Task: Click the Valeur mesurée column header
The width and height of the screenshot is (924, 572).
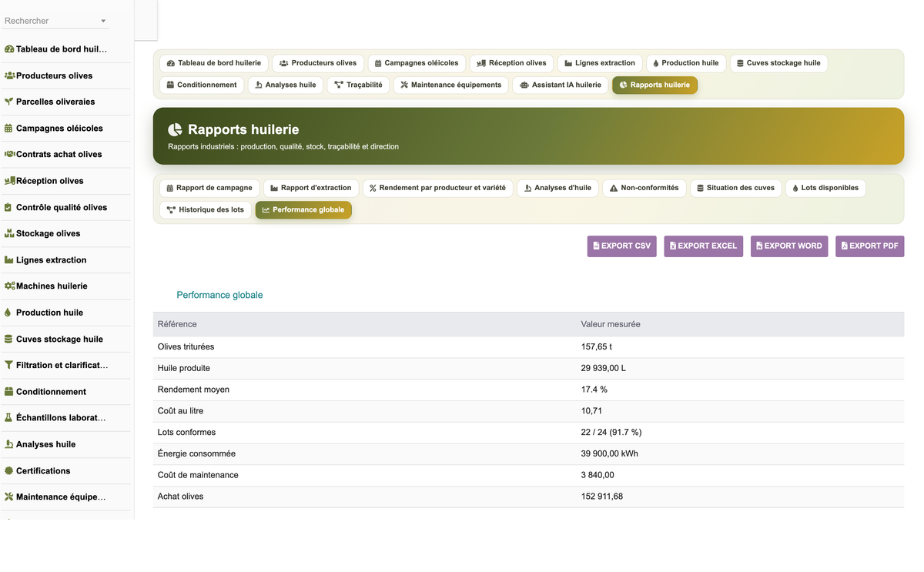Action: click(611, 324)
